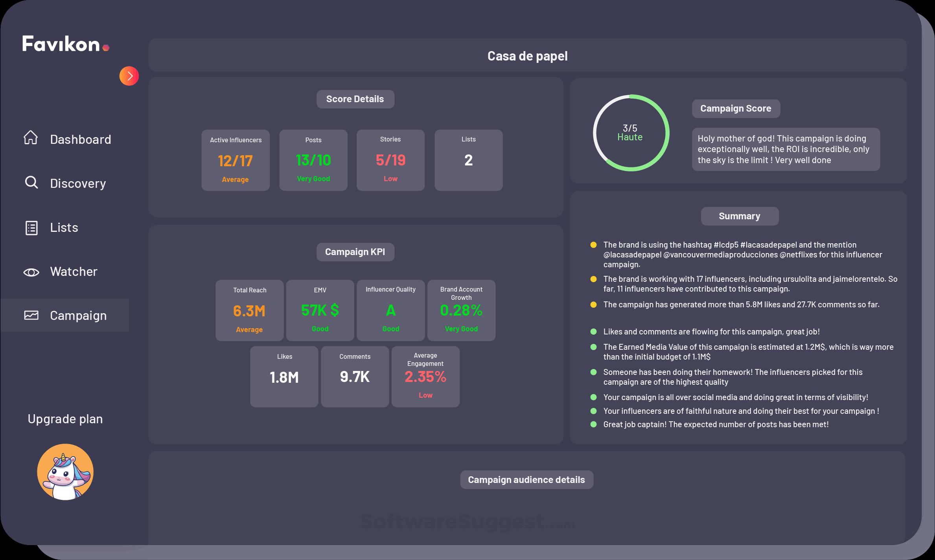935x560 pixels.
Task: Toggle the first yellow Summary bullet
Action: [593, 244]
